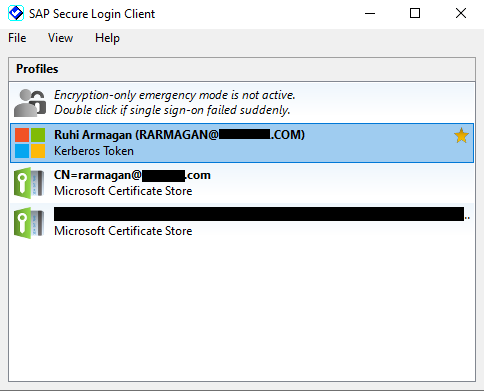Select the CN=rarmagan certificate profile name
Viewport: 484px width, 391px height.
(x=132, y=175)
